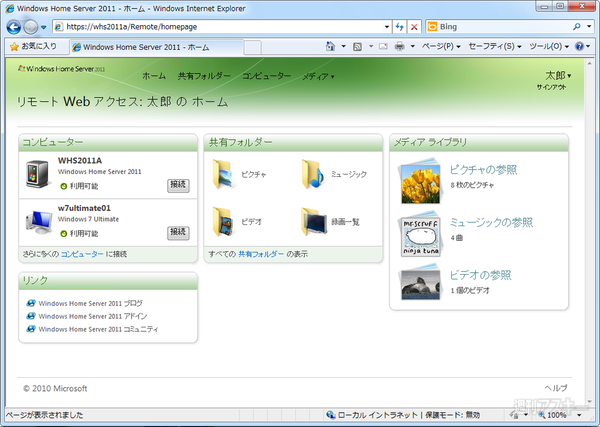This screenshot has height=427, width=600.
Task: Open the ミュージックの参照 link
Action: (x=491, y=222)
